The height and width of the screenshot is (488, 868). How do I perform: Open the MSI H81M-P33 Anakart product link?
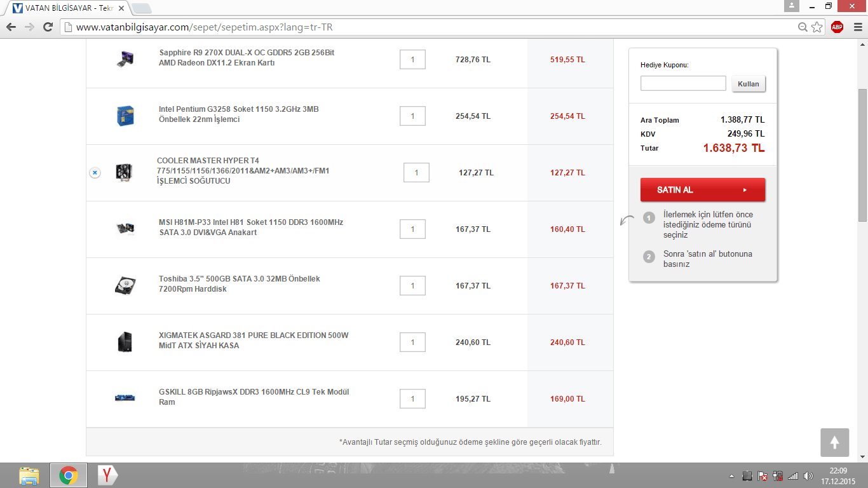pos(251,227)
